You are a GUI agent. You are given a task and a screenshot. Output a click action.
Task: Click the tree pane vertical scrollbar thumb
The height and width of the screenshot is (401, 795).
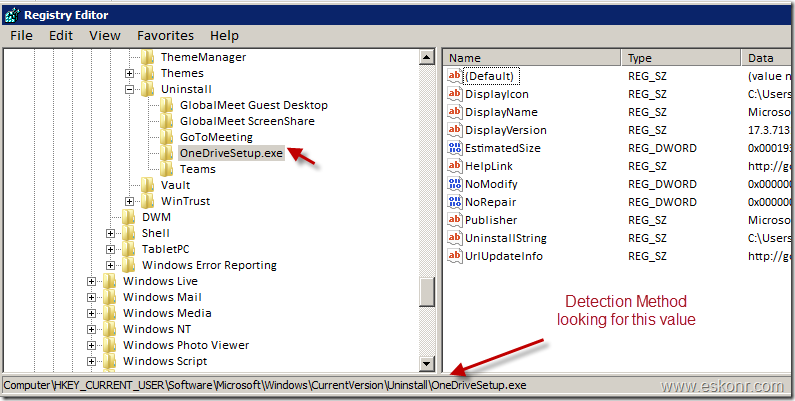427,292
